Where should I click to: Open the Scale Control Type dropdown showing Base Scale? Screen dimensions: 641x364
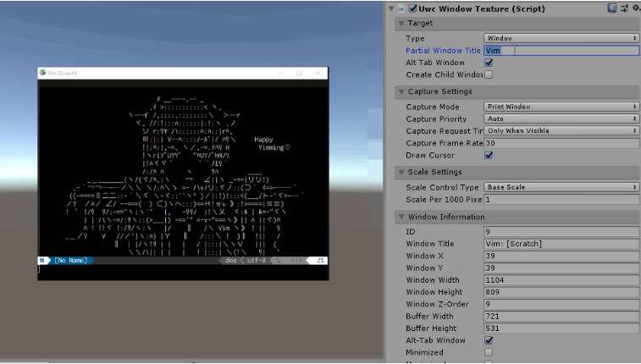point(561,187)
